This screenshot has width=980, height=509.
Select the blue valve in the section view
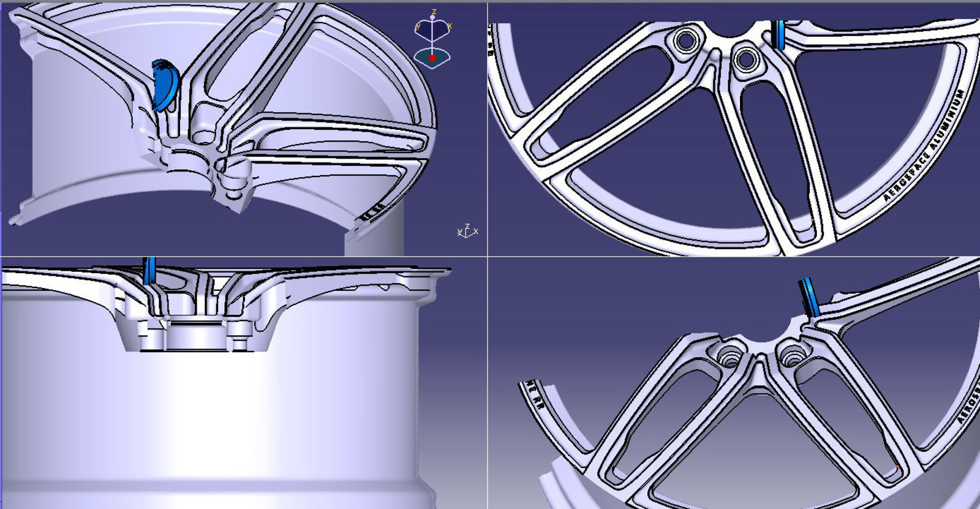pos(149,270)
